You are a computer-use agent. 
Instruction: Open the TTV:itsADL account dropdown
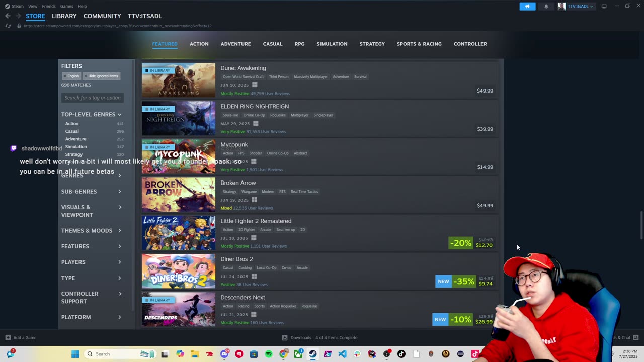point(576,6)
